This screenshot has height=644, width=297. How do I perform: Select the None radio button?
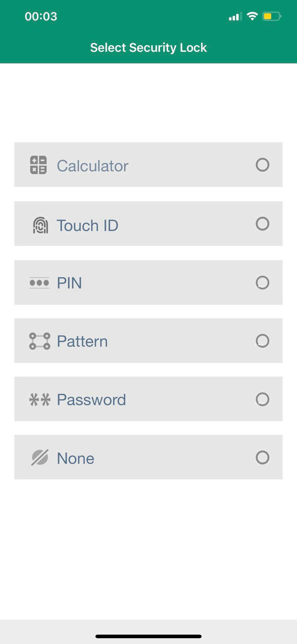[x=262, y=457]
